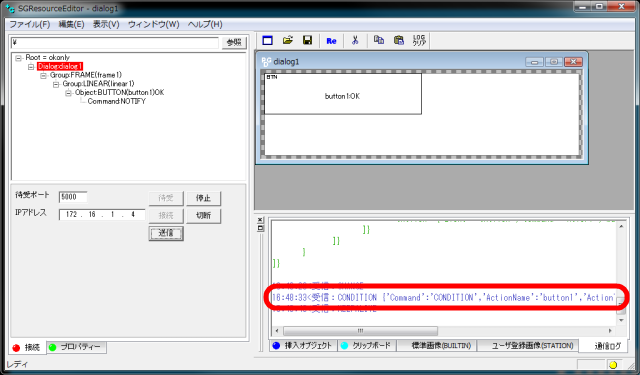
Task: Open the 表示(V) menu
Action: 106,24
